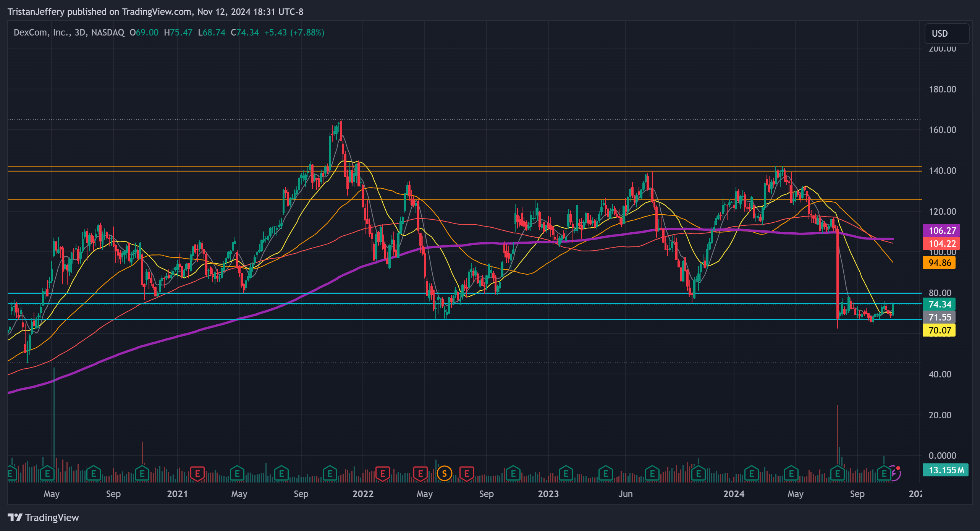
Task: Click the gray 71.55 price label
Action: 939,317
